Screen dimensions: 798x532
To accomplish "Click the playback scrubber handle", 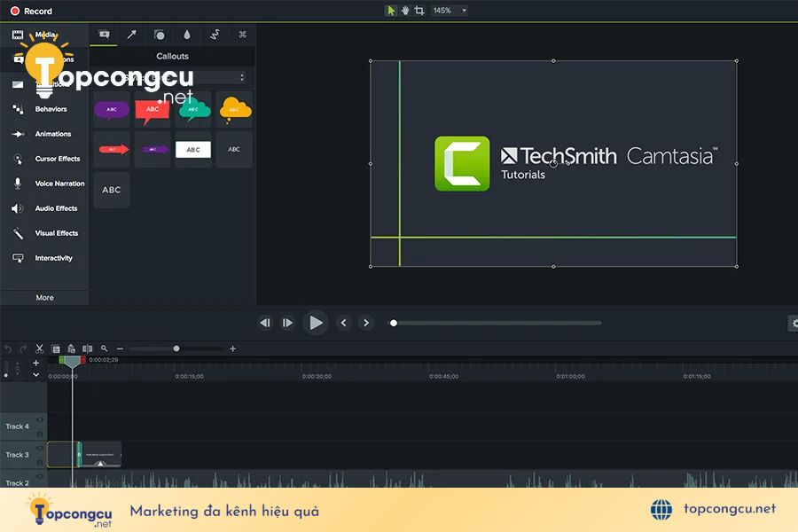I will 393,323.
